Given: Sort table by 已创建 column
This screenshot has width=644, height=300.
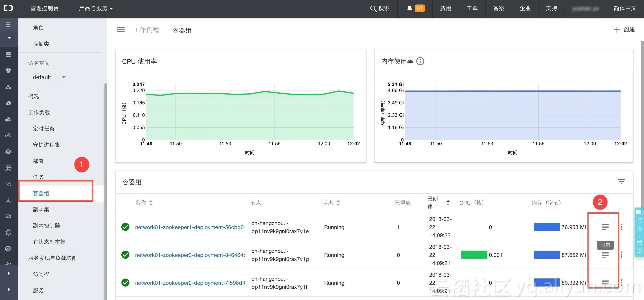Looking at the screenshot, I should [x=448, y=203].
